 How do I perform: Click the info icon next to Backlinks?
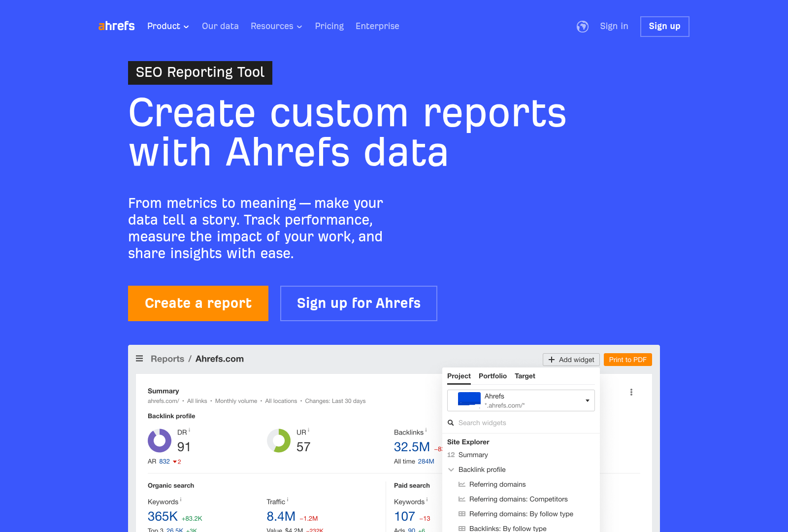[426, 431]
